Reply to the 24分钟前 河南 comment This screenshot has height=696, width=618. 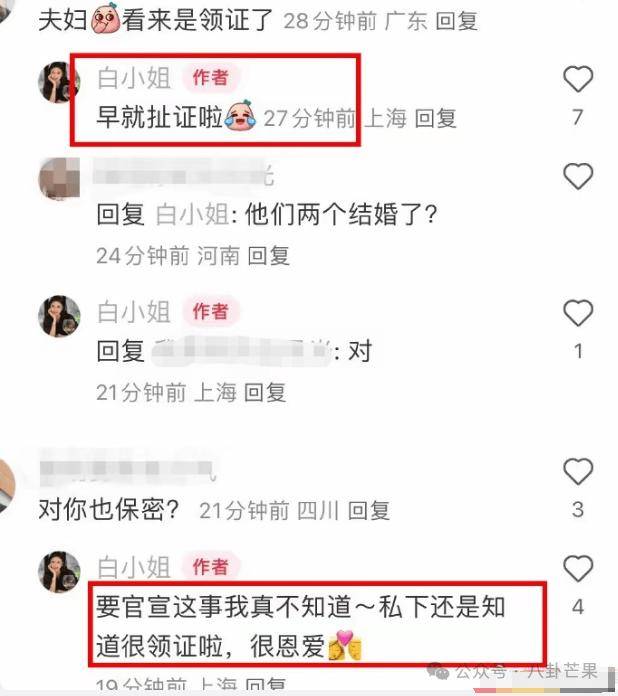[268, 256]
